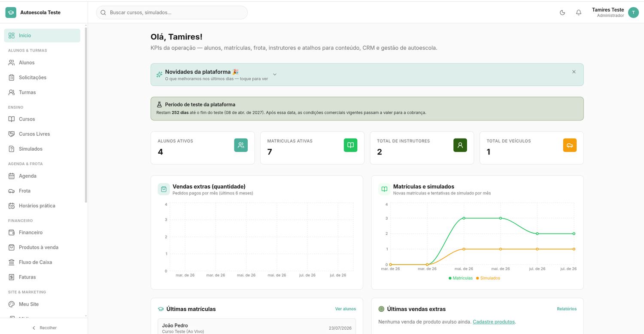Click the 'Tamires Teste' profile name
This screenshot has height=334, width=644.
click(608, 10)
